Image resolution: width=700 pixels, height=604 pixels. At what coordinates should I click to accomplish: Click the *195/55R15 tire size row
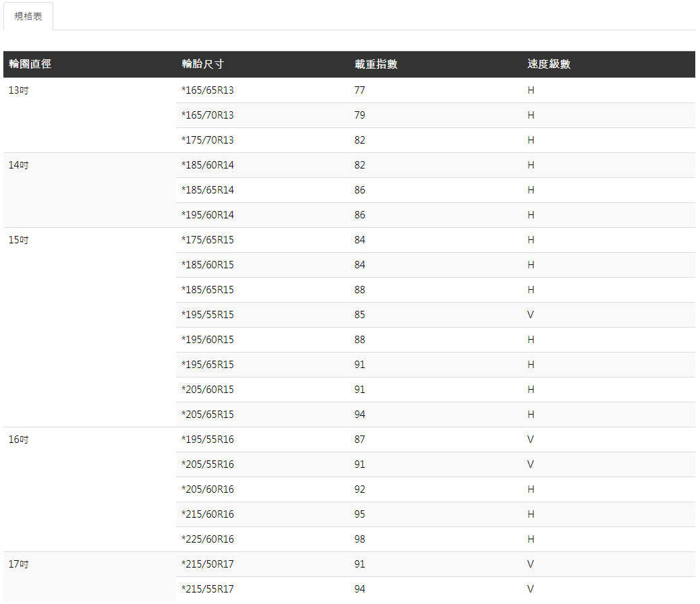click(208, 315)
